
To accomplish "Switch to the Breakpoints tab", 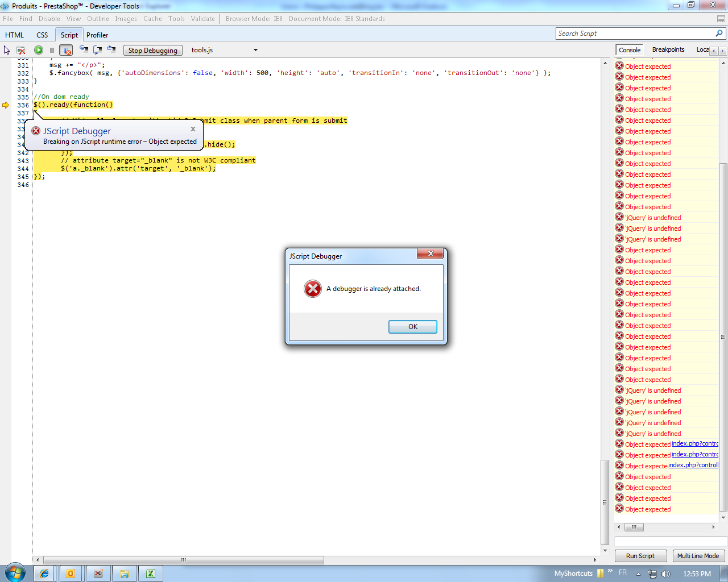I will 668,49.
